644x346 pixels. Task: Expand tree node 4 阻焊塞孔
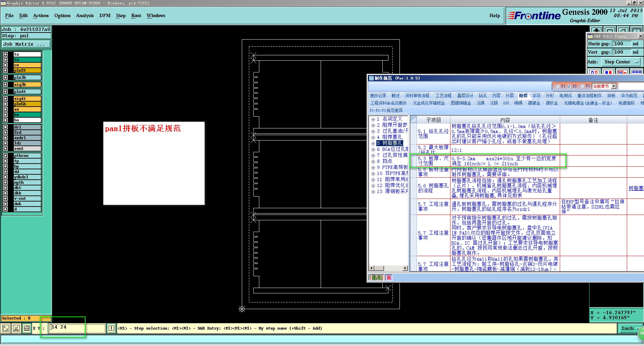point(373,137)
